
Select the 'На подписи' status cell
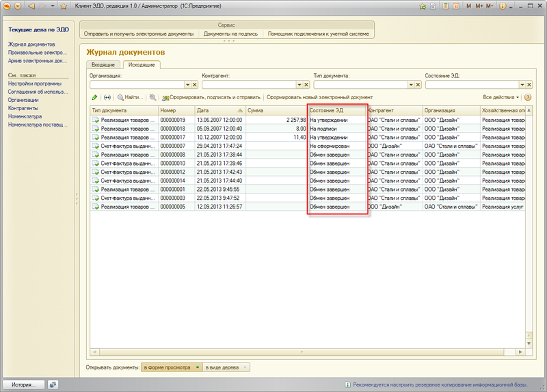click(x=337, y=129)
